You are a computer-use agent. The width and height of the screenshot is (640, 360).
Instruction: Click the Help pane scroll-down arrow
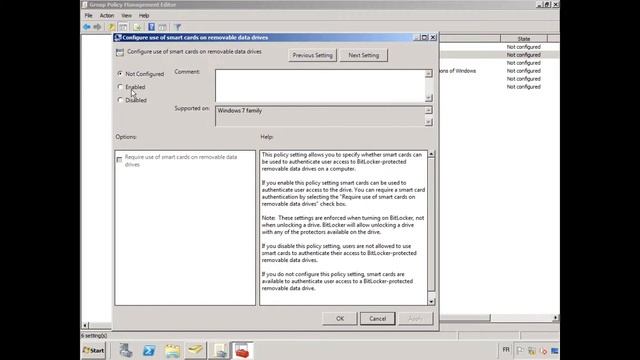click(x=431, y=302)
